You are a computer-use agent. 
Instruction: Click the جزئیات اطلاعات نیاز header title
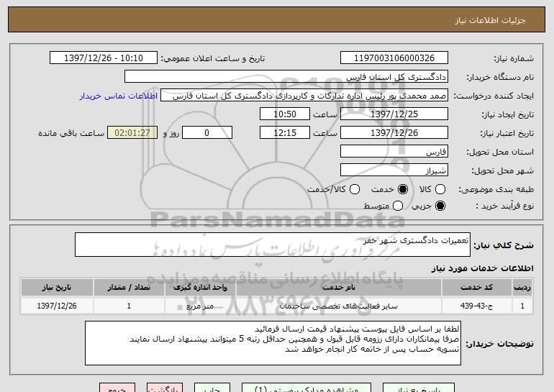coord(490,20)
